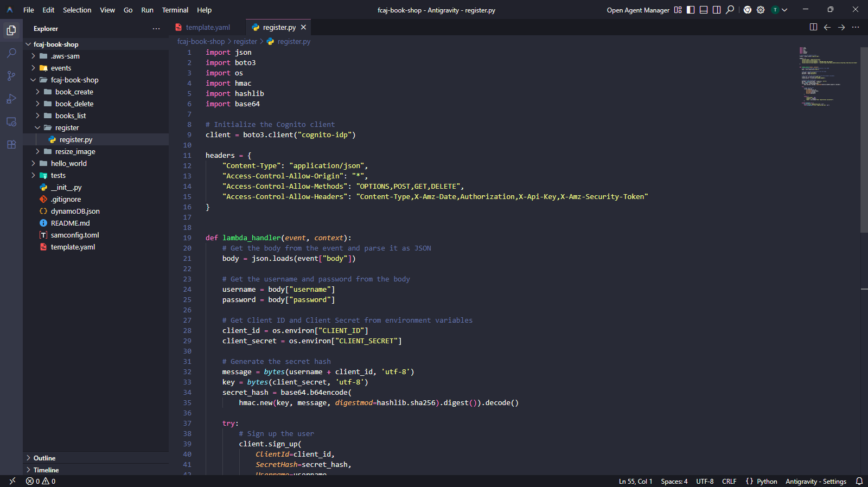Expand the resize_image folder

tap(37, 151)
